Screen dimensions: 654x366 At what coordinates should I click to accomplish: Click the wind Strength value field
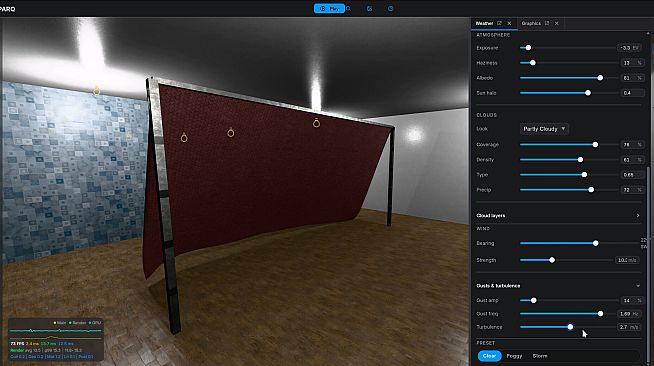pyautogui.click(x=627, y=260)
